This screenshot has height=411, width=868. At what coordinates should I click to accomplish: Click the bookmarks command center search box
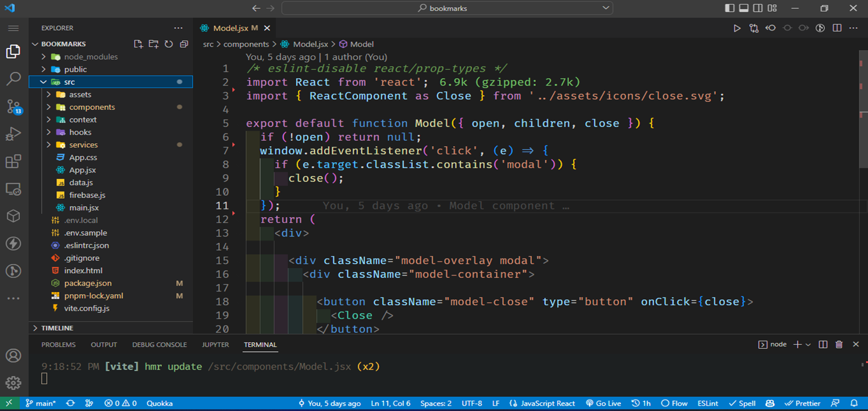coord(447,8)
